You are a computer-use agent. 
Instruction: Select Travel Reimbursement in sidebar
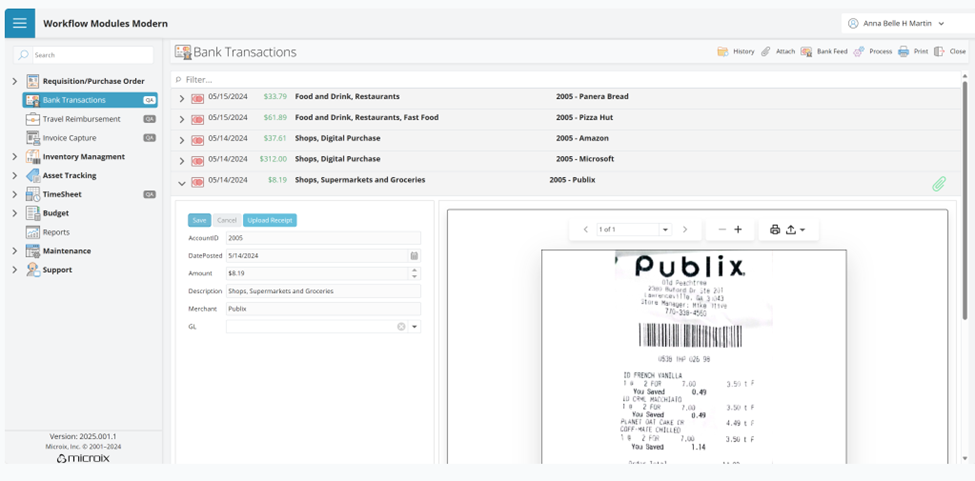81,119
